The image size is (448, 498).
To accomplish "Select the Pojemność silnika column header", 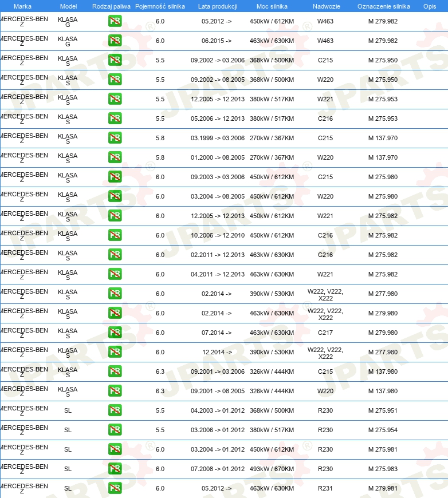I will tap(160, 6).
